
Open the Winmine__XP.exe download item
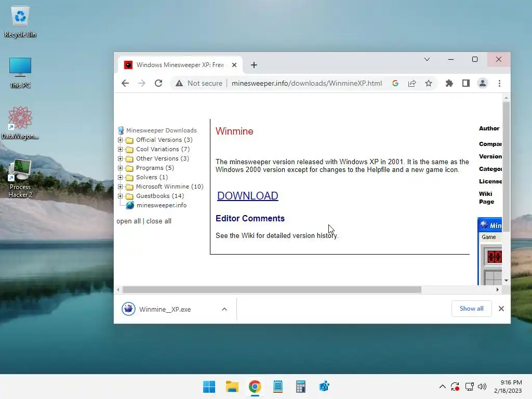[165, 309]
